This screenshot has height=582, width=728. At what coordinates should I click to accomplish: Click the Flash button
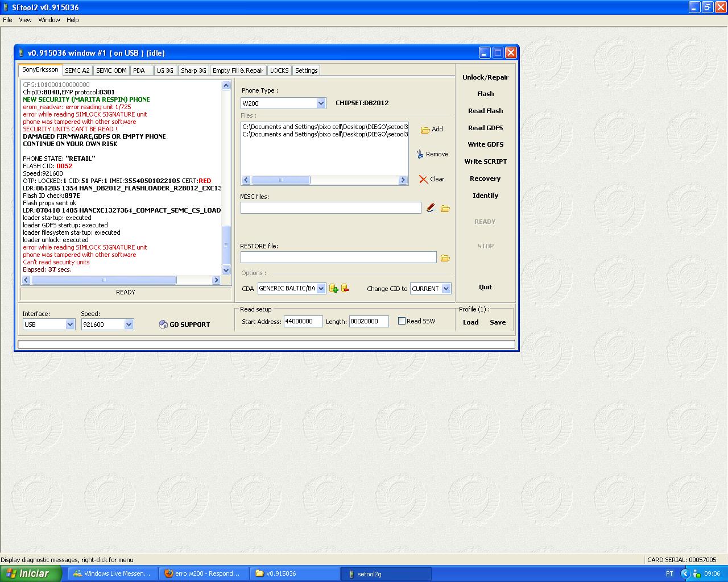[x=485, y=94]
